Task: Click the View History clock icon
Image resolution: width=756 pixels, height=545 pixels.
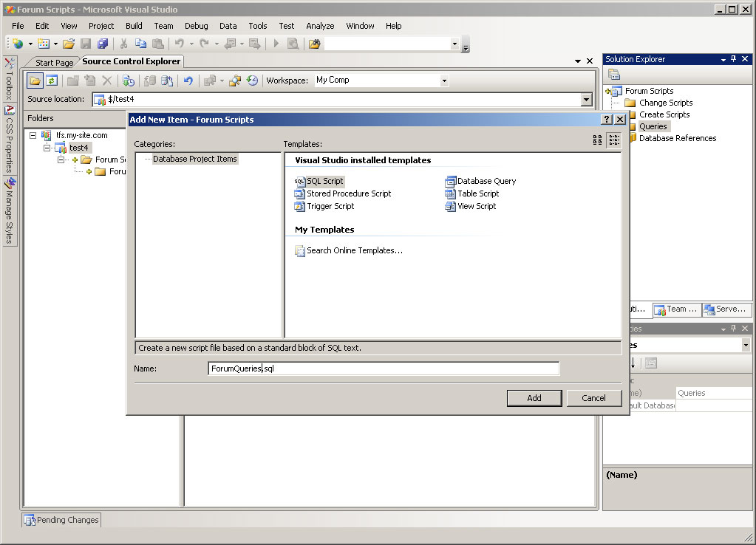Action: pyautogui.click(x=252, y=80)
